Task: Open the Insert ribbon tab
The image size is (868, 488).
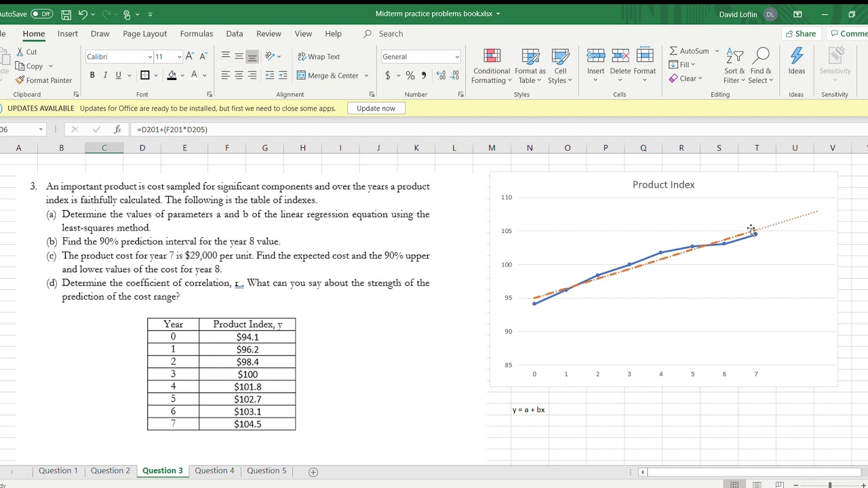Action: 68,33
